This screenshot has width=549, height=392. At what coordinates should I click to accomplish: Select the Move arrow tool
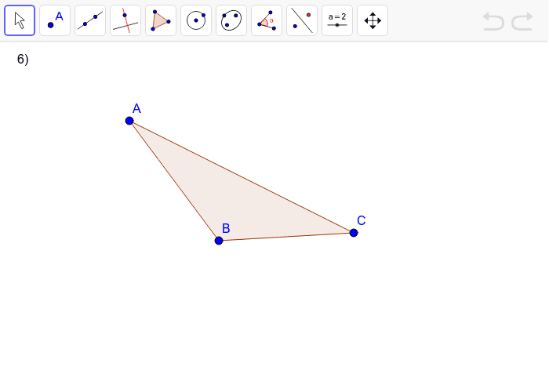point(20,20)
